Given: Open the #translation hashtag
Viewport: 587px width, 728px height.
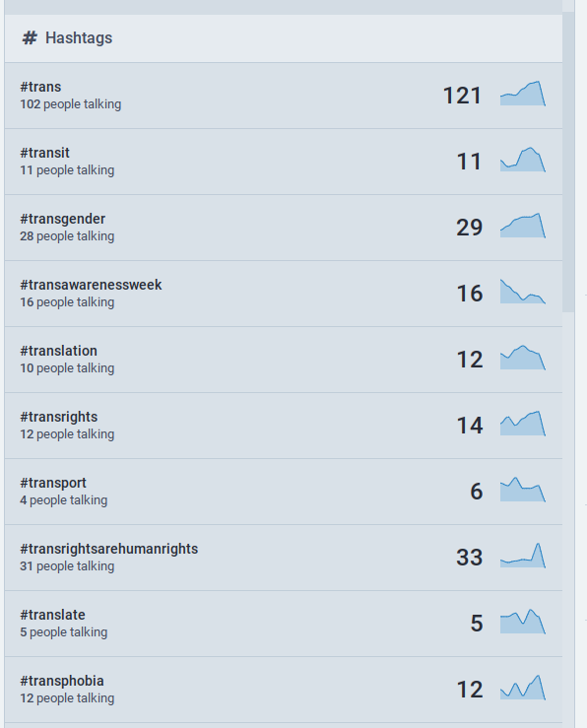Looking at the screenshot, I should click(x=58, y=351).
